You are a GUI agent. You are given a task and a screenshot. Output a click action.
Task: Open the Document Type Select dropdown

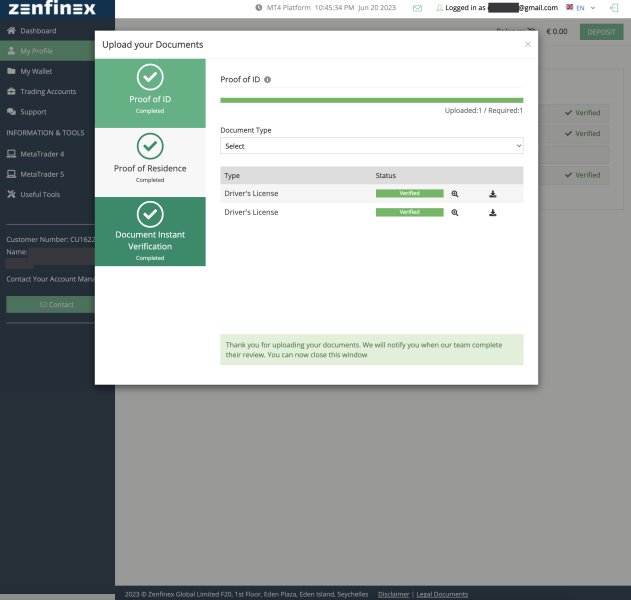pos(371,146)
